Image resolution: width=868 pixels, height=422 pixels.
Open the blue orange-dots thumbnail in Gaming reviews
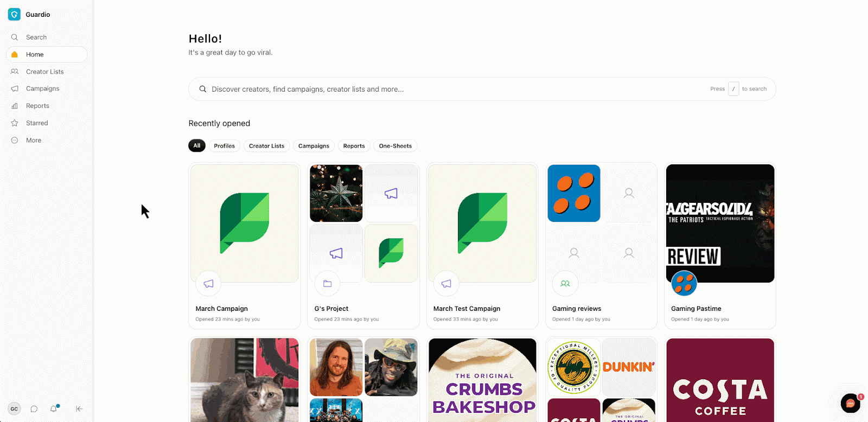point(574,193)
